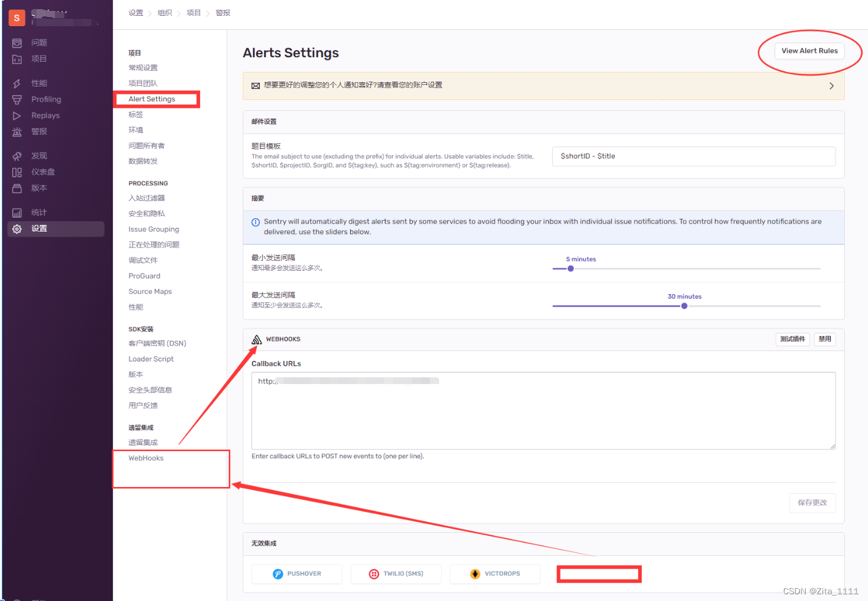Open 项目 in the breadcrumb
Image resolution: width=868 pixels, height=601 pixels.
click(193, 13)
